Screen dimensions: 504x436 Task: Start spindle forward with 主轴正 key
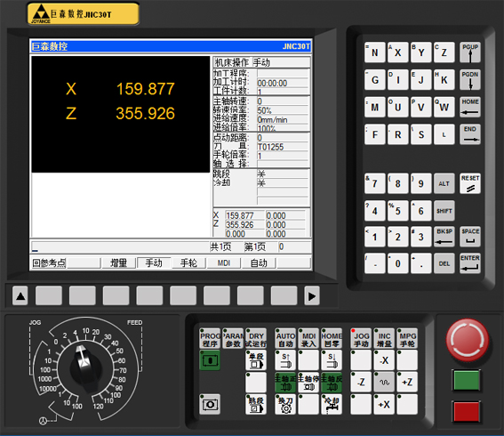(285, 382)
